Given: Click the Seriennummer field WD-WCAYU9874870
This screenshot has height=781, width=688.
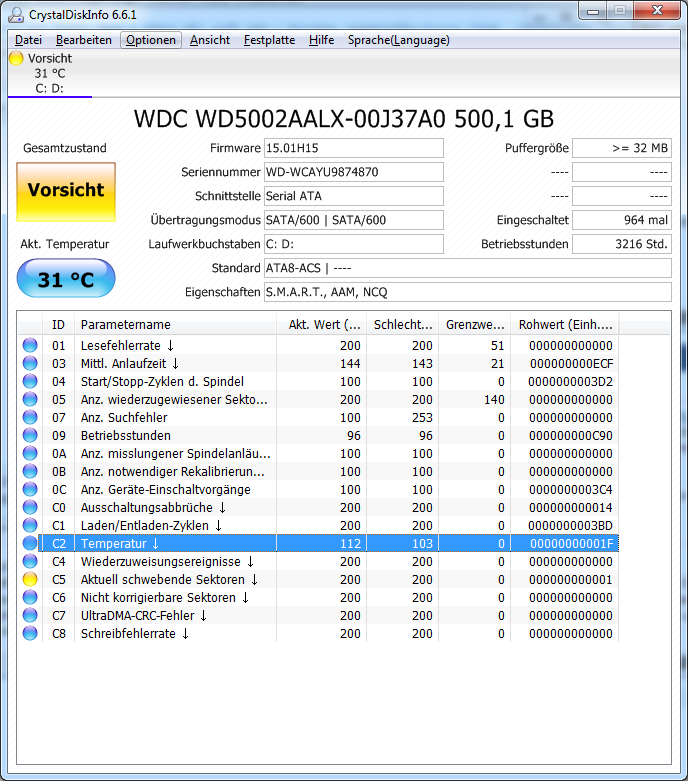Looking at the screenshot, I should [354, 172].
